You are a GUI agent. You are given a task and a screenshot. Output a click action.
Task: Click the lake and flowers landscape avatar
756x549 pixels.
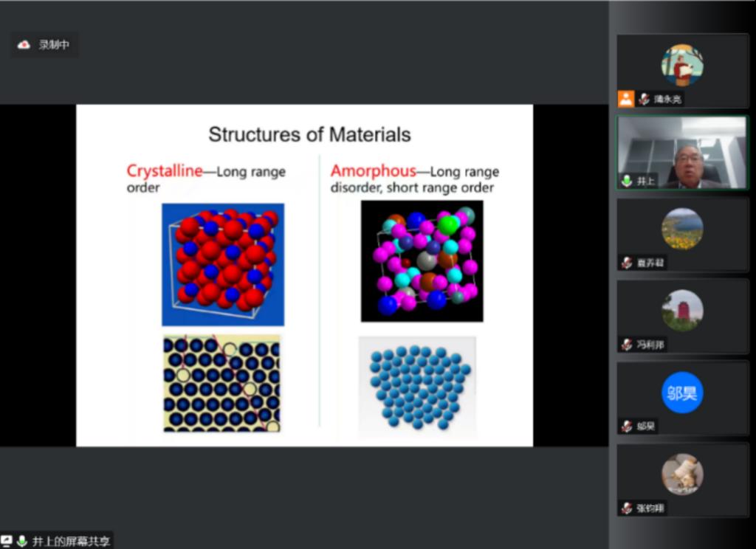682,228
